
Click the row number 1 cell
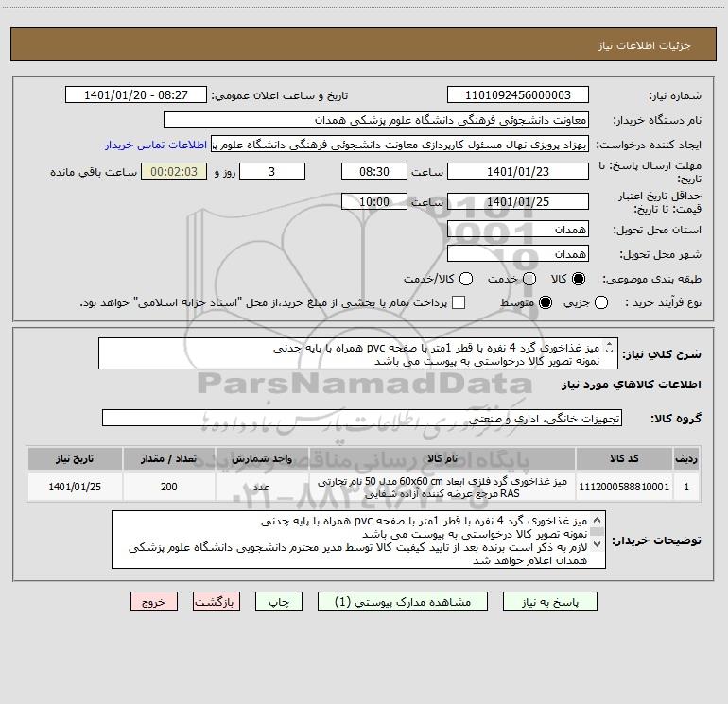pyautogui.click(x=686, y=487)
